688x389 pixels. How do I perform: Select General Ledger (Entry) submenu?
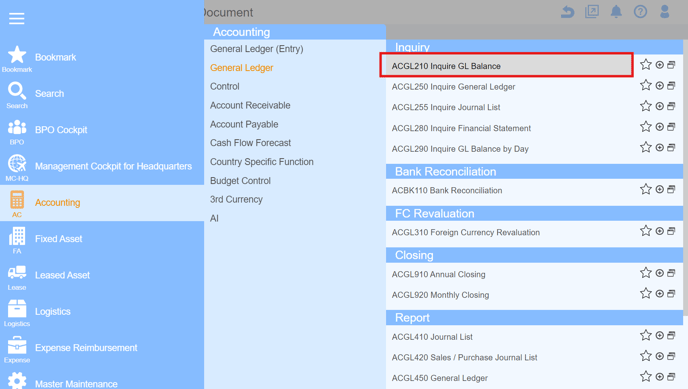point(256,49)
